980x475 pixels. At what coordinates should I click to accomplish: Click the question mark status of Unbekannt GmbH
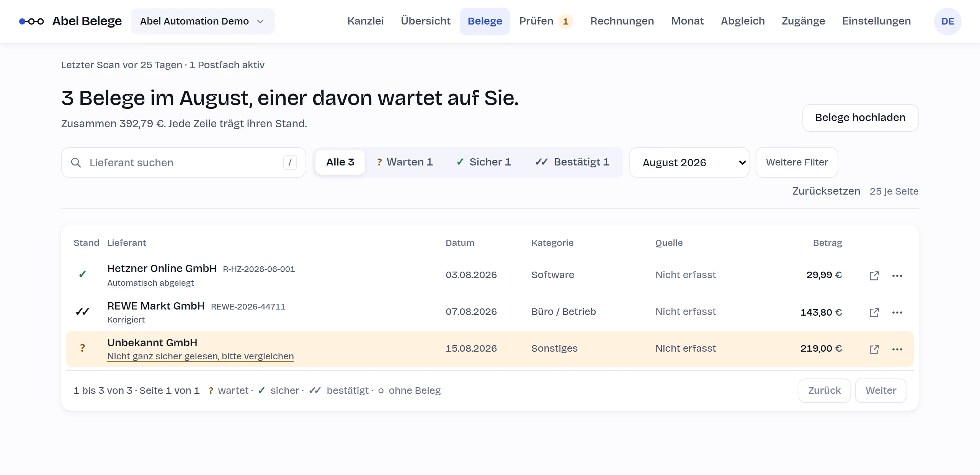point(82,348)
